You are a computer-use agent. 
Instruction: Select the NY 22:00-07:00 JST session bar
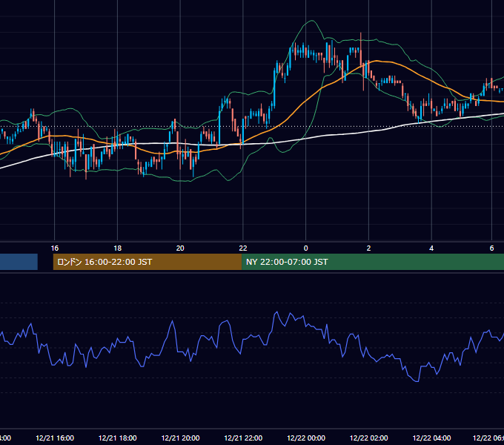(373, 262)
